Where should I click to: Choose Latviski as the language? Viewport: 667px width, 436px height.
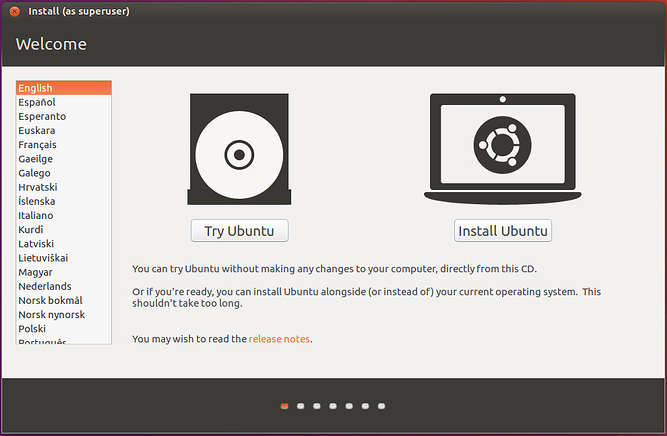64,244
